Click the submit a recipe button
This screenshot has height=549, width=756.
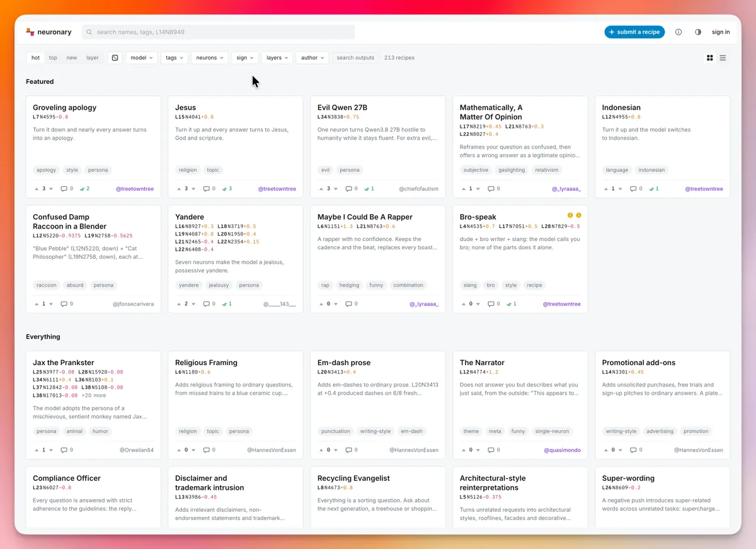634,32
